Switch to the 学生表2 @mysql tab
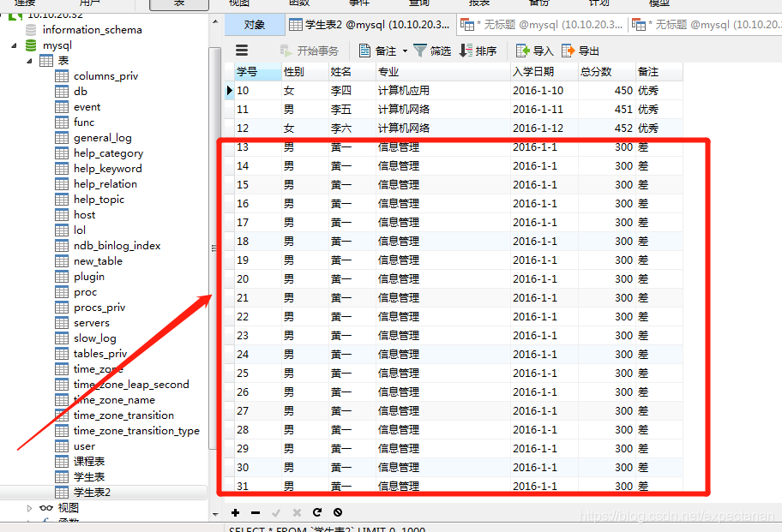Image resolution: width=782 pixels, height=532 pixels. 370,25
